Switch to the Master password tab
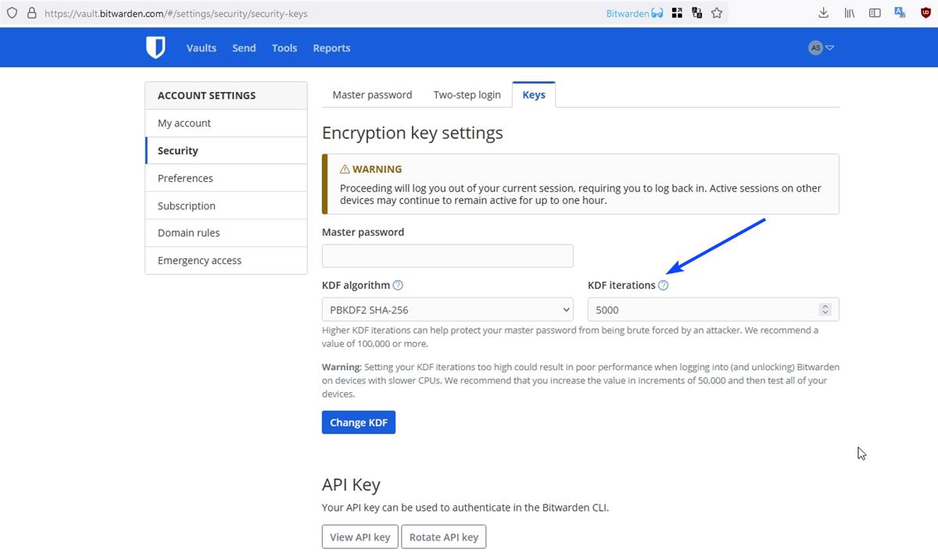Viewport: 938px width, 560px height. (x=372, y=95)
